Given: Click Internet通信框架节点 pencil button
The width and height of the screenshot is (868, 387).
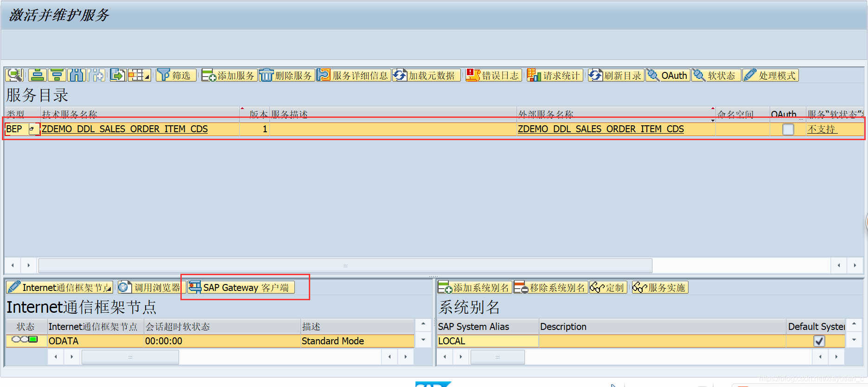Looking at the screenshot, I should click(x=60, y=288).
